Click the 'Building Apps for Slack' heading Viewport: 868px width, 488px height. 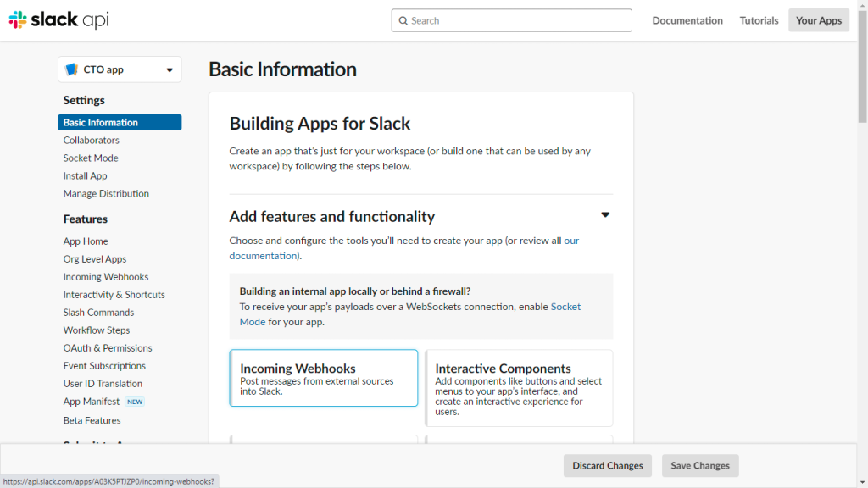coord(320,124)
